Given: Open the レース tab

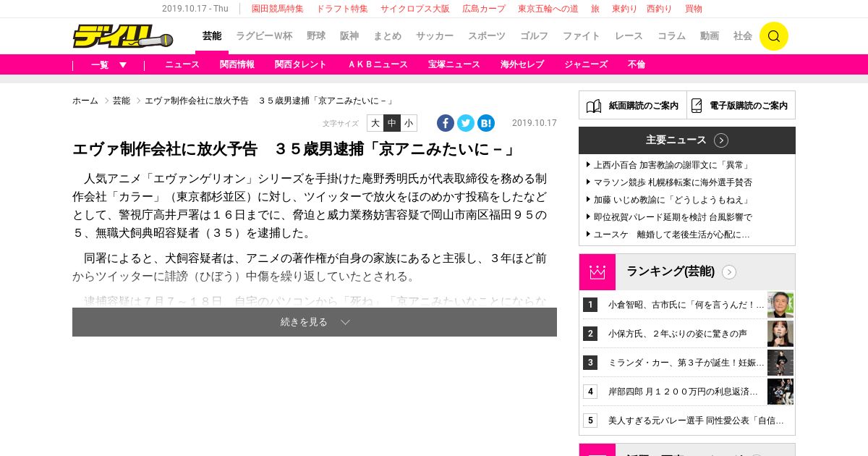Looking at the screenshot, I should 629,36.
